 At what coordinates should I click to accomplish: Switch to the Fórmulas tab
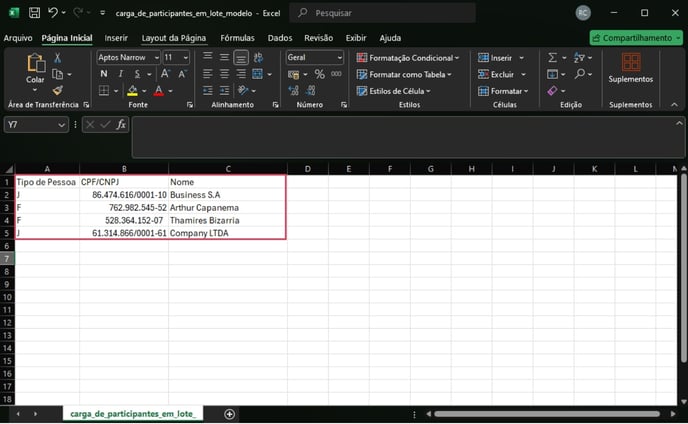click(x=237, y=38)
